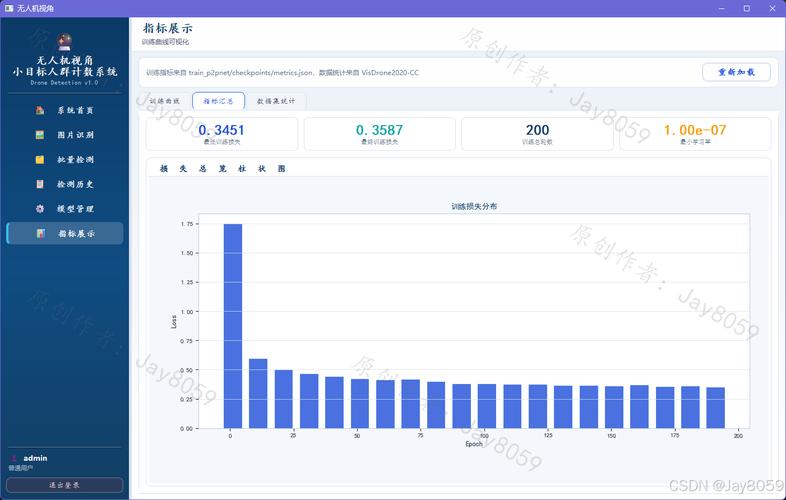
Task: Click the app icon in the title bar
Action: pos(9,9)
